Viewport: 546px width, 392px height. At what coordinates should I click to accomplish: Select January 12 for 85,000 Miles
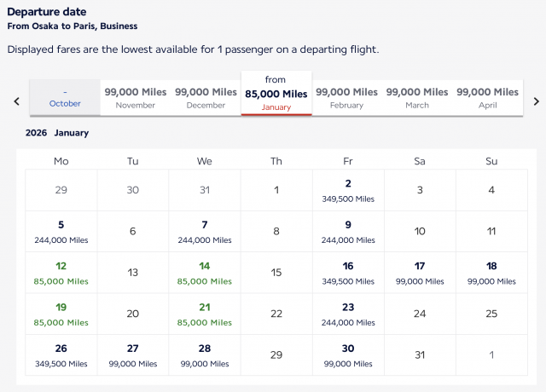click(x=61, y=272)
